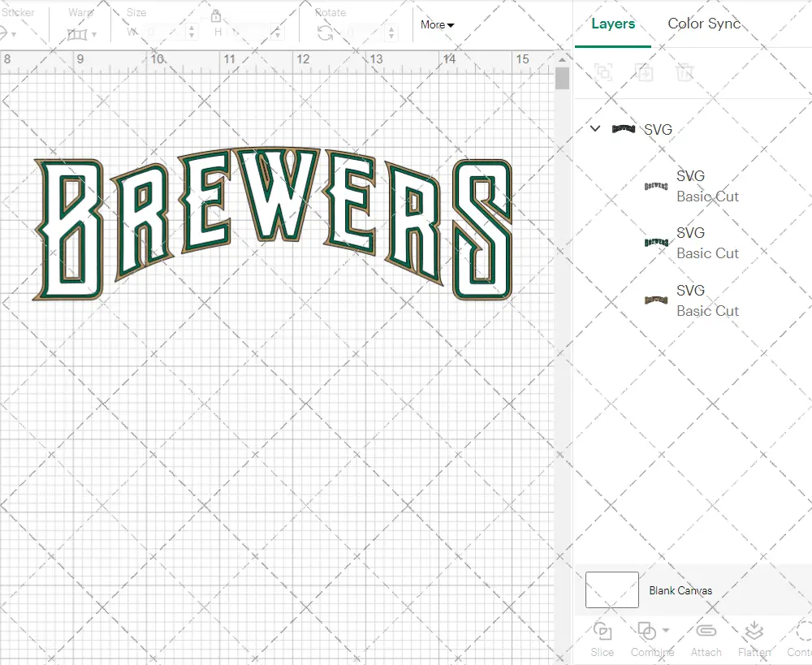The height and width of the screenshot is (665, 812).
Task: Click the height stepper arrows
Action: point(278,33)
